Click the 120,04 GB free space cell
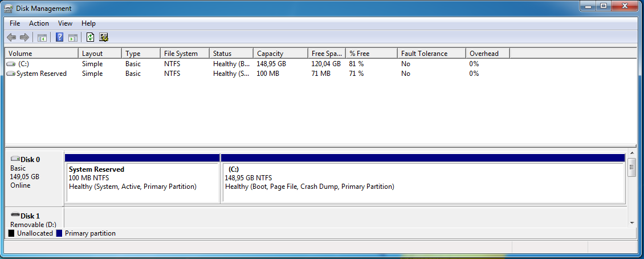This screenshot has height=259, width=644. coord(326,64)
